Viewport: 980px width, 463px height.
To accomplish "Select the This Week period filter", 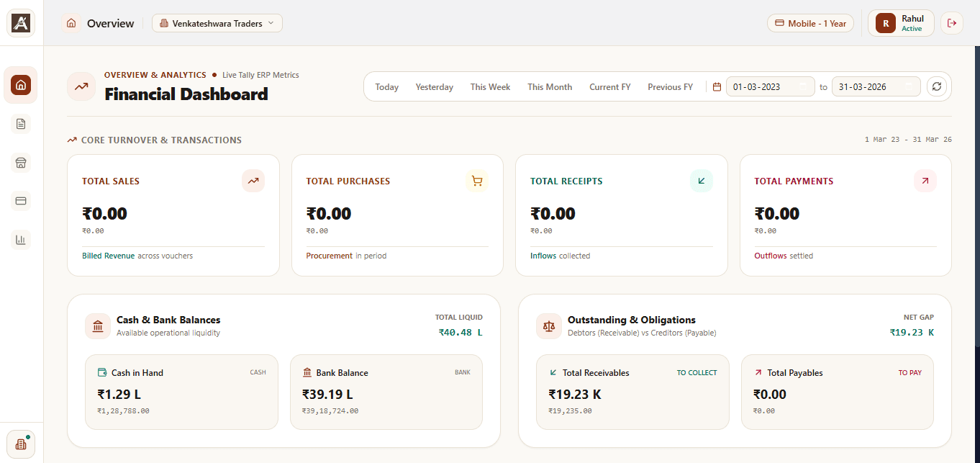I will pyautogui.click(x=491, y=86).
